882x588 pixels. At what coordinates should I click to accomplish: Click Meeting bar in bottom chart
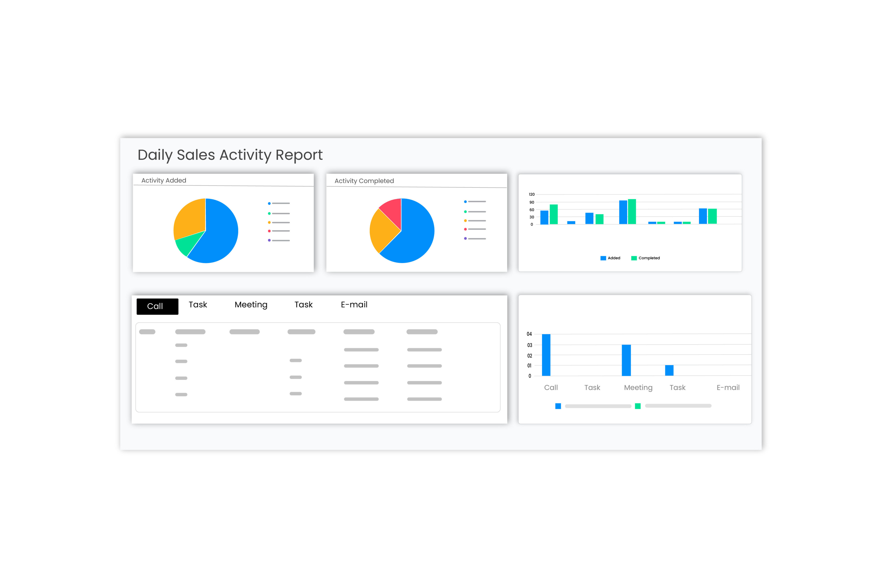coord(626,360)
